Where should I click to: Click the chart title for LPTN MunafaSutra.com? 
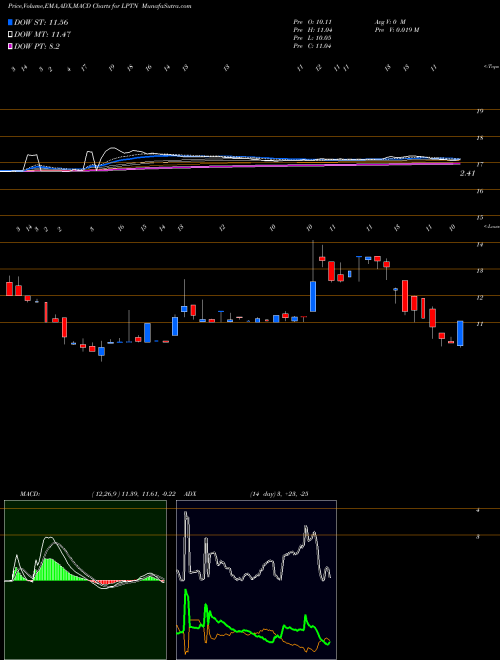[x=100, y=6]
